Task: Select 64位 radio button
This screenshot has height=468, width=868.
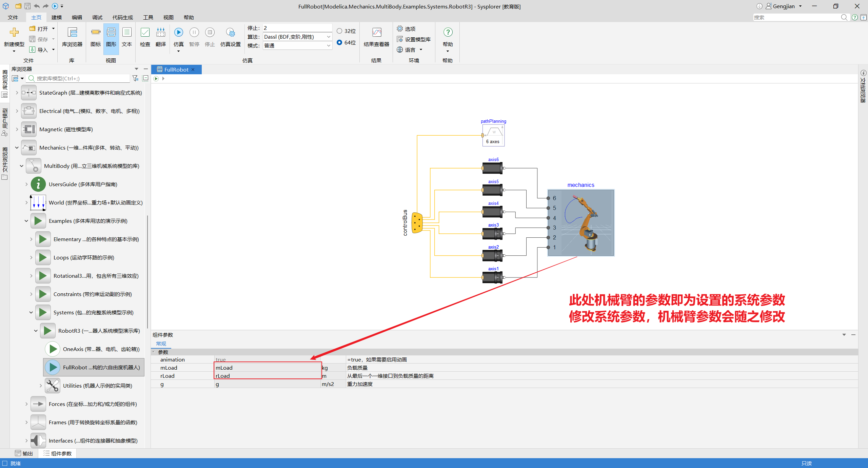Action: [339, 42]
